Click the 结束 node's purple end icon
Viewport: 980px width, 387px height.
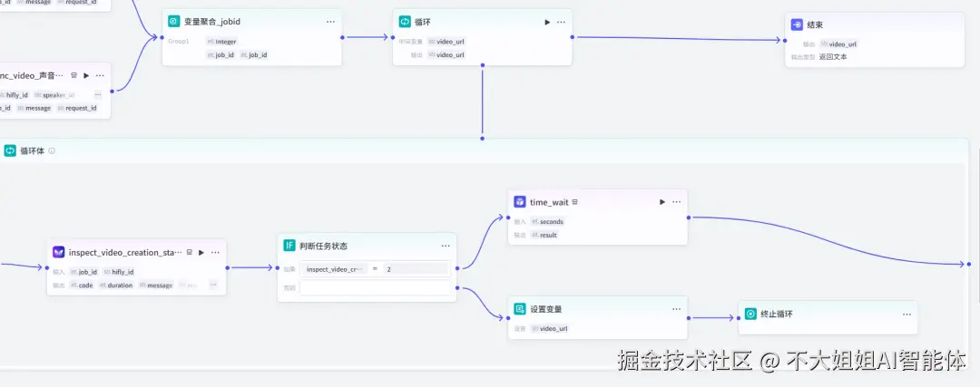797,25
